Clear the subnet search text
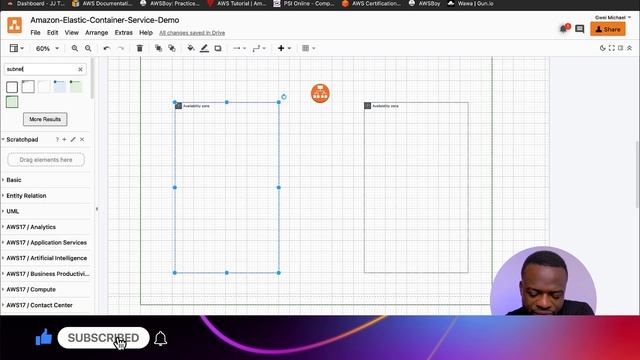The width and height of the screenshot is (640, 360). pyautogui.click(x=80, y=69)
